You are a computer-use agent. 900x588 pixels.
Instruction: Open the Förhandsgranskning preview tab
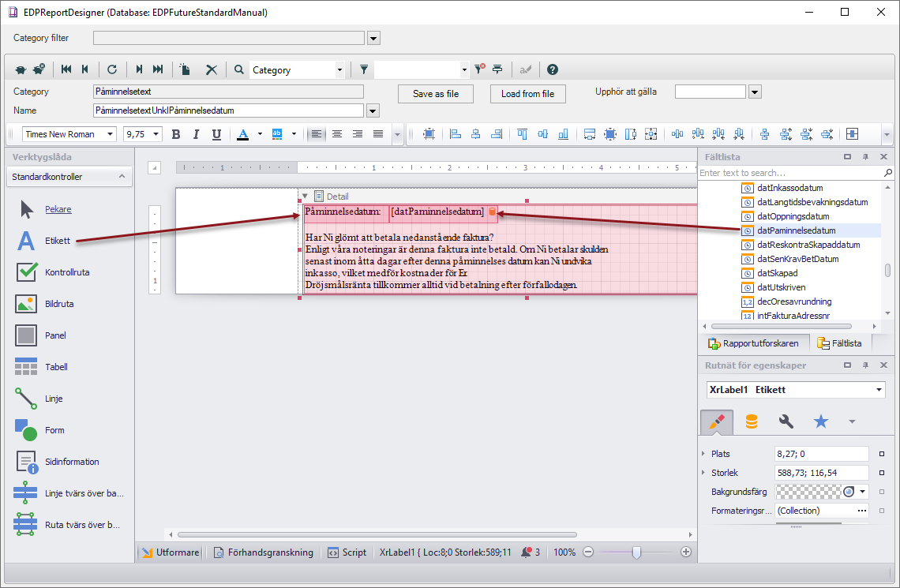(x=264, y=552)
